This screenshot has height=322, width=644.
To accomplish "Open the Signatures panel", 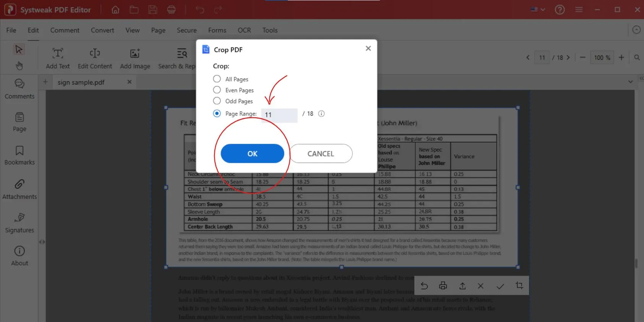I will click(19, 223).
